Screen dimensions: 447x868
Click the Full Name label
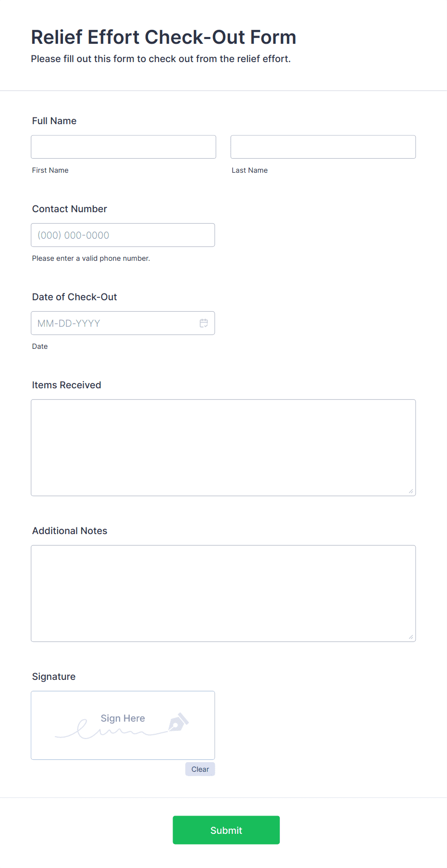point(54,121)
